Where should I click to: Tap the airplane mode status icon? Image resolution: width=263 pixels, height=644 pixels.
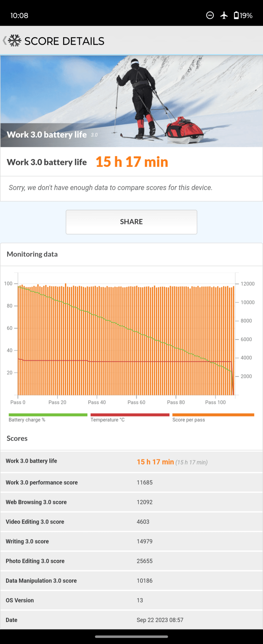tap(224, 15)
